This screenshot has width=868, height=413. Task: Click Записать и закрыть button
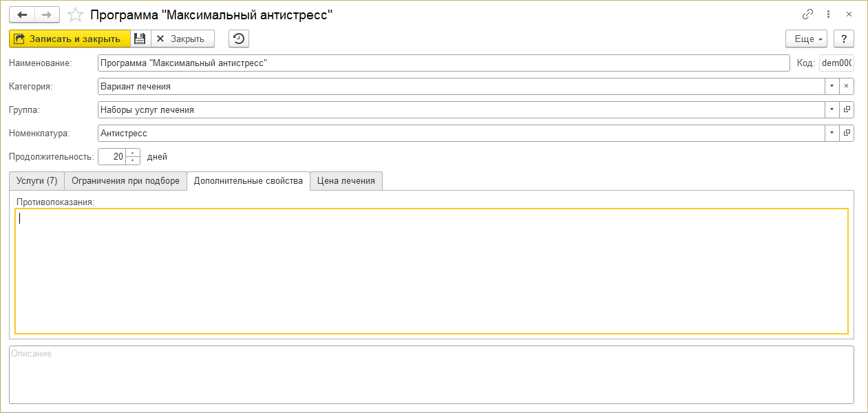pyautogui.click(x=70, y=39)
